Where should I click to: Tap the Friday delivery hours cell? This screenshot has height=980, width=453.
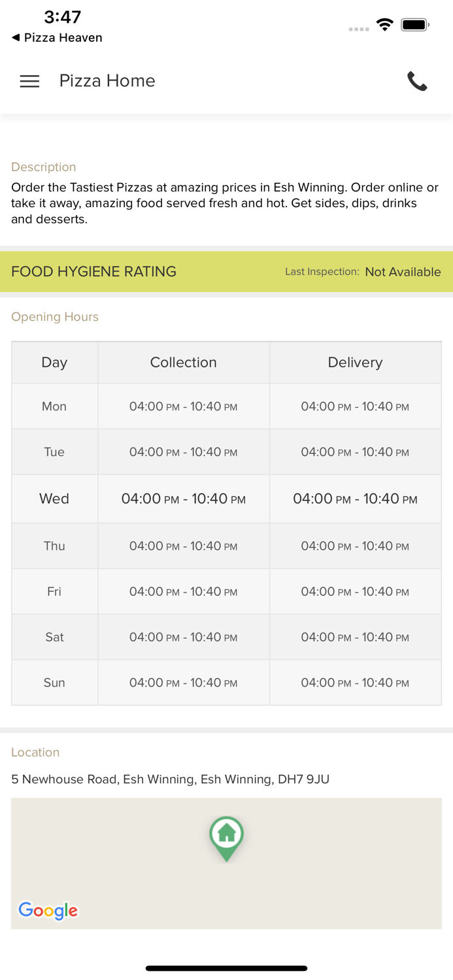tap(355, 591)
